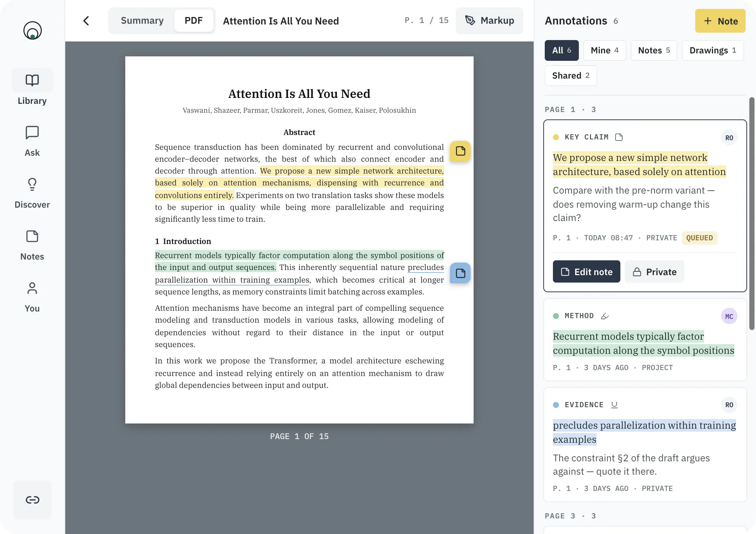
Task: Click the 'PAGE 1 · 3' group header
Action: (570, 110)
